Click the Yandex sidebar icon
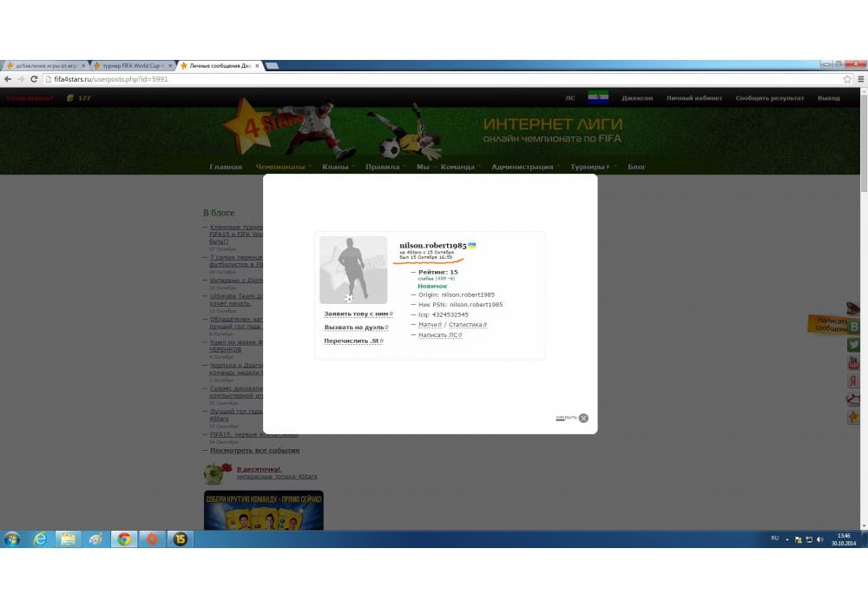 [854, 381]
